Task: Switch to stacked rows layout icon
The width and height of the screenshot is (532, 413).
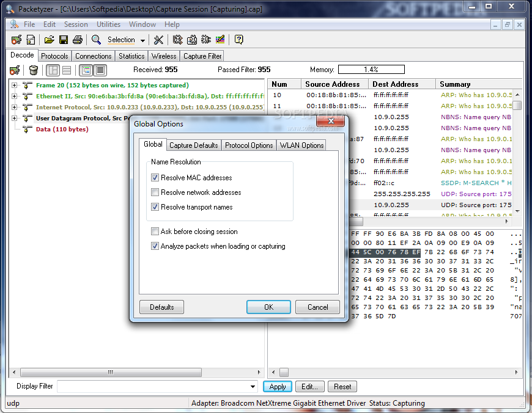Action: pyautogui.click(x=67, y=70)
